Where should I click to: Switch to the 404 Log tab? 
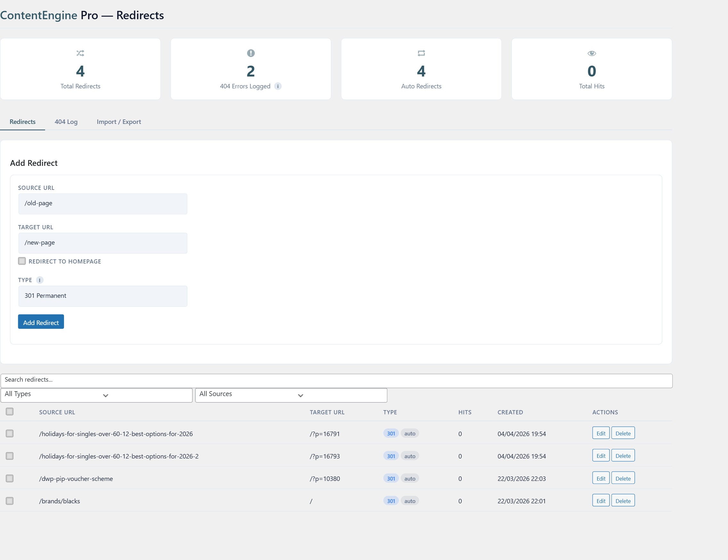66,122
